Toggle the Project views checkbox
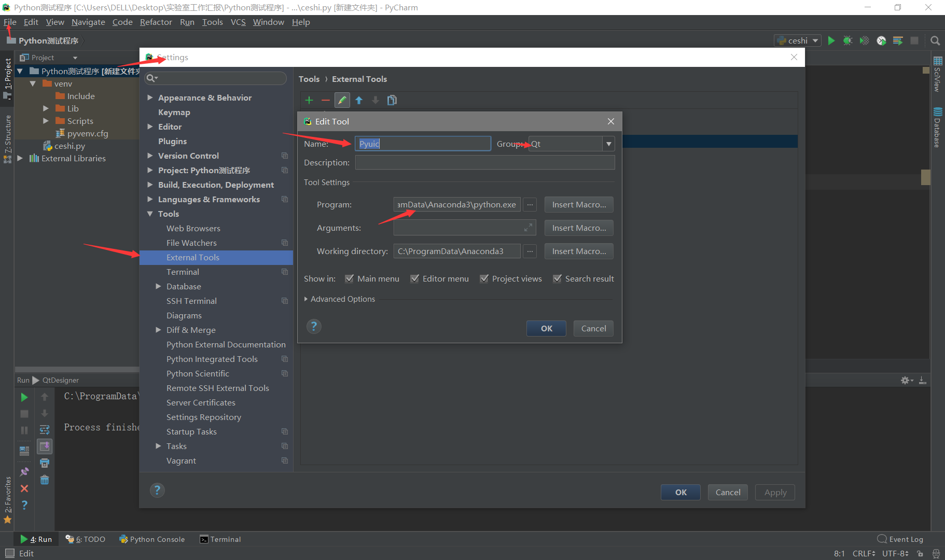The width and height of the screenshot is (945, 560). [484, 278]
